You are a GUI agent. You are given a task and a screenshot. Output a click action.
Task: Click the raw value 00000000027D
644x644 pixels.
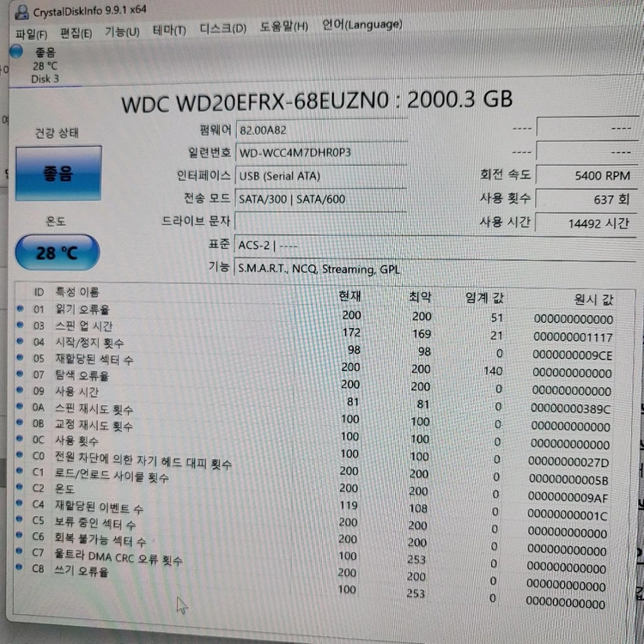click(x=568, y=462)
